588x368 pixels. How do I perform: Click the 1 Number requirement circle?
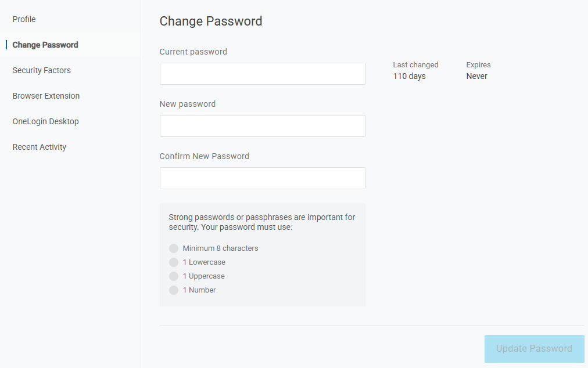[x=174, y=290]
